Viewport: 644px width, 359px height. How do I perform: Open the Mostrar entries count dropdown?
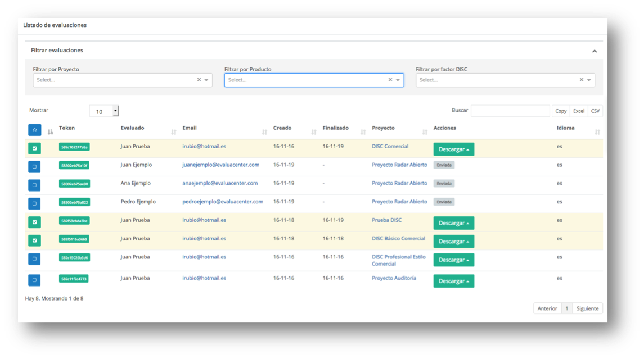[x=104, y=111]
